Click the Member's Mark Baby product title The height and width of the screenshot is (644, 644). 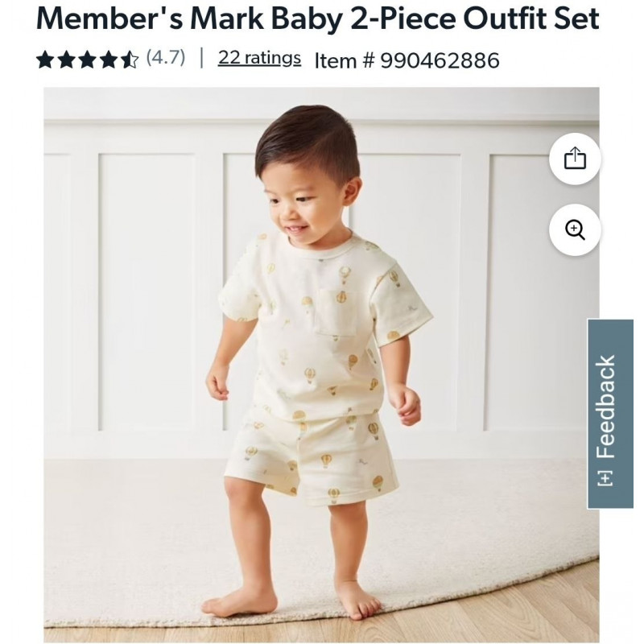[x=317, y=18]
